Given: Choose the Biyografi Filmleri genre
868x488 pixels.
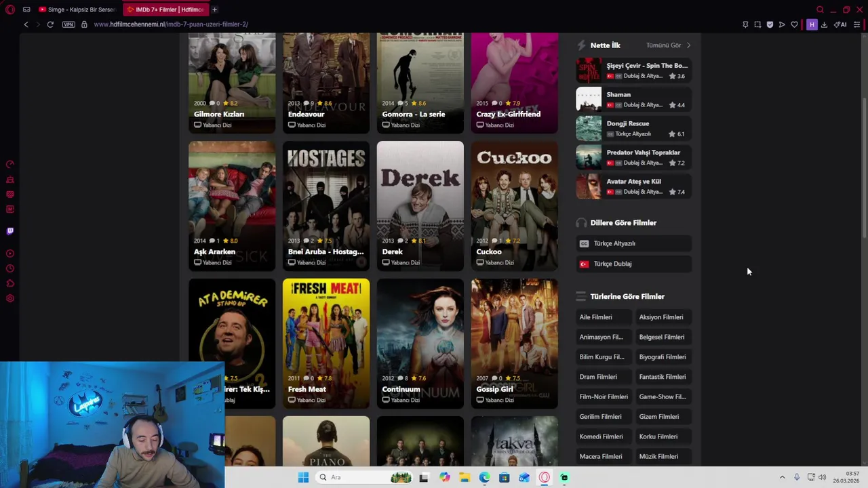Looking at the screenshot, I should click(x=663, y=357).
